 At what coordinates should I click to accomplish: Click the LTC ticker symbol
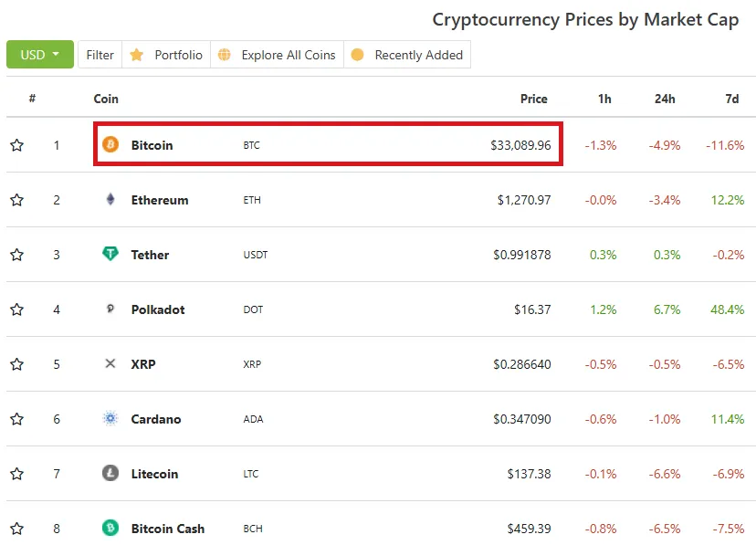(x=251, y=474)
